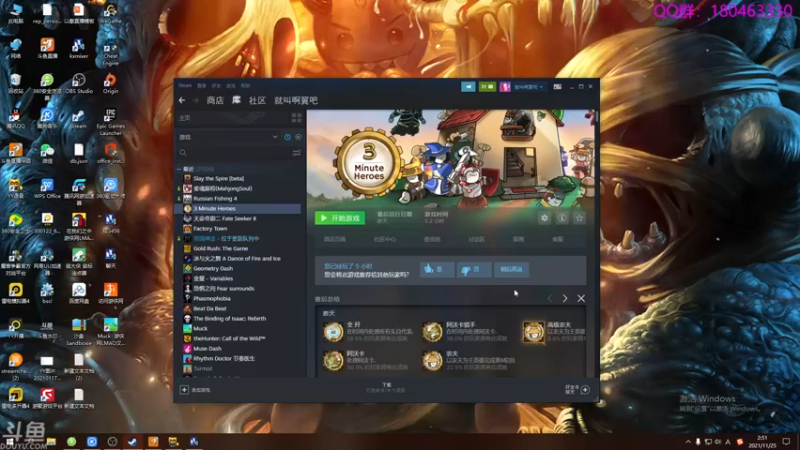
Task: Recommend game with thumbs-up 是 button
Action: [437, 269]
